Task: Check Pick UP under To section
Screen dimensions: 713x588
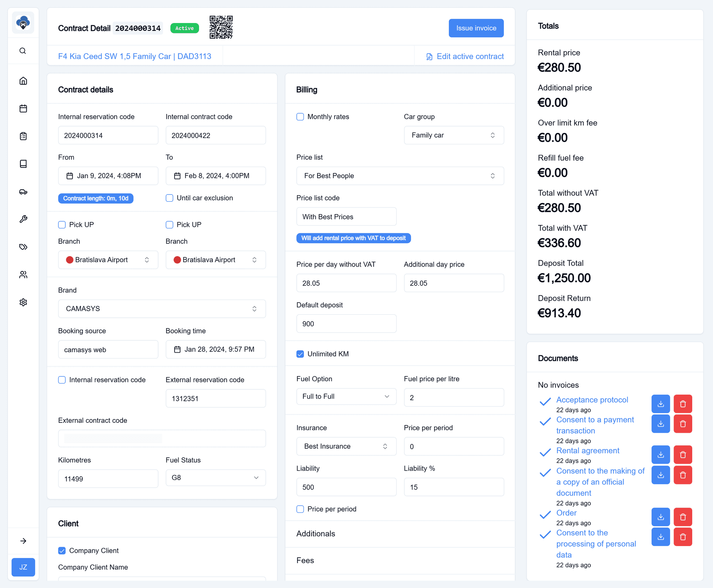Action: (x=169, y=225)
